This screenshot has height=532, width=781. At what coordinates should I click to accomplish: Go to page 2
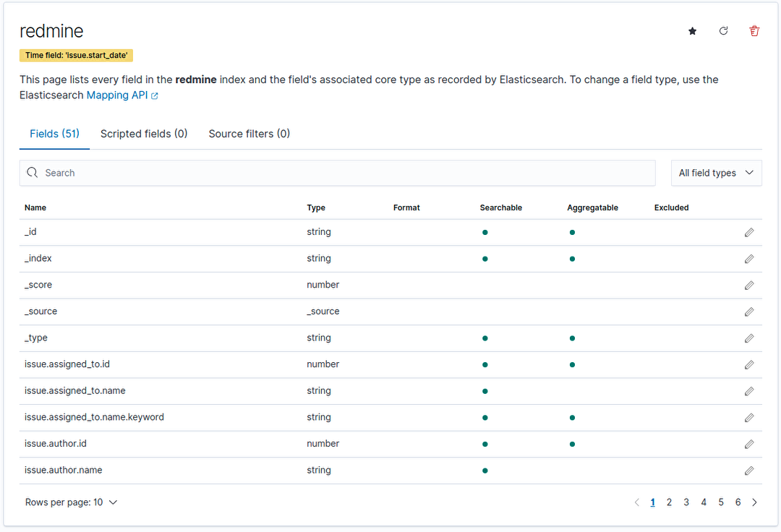point(669,502)
